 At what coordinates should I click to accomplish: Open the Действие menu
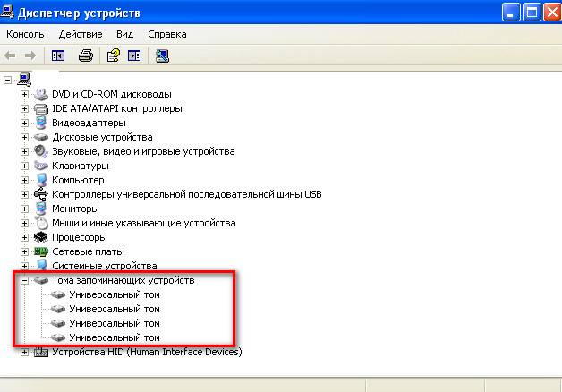[x=81, y=34]
